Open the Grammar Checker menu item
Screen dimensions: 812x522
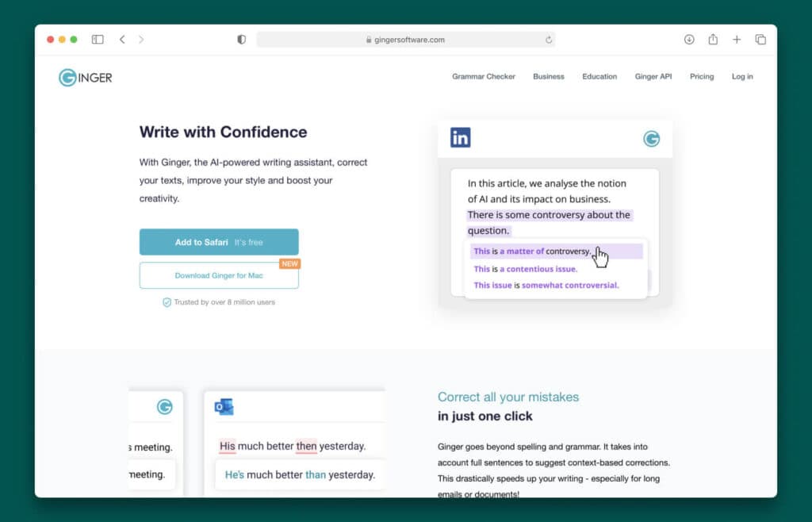[484, 77]
